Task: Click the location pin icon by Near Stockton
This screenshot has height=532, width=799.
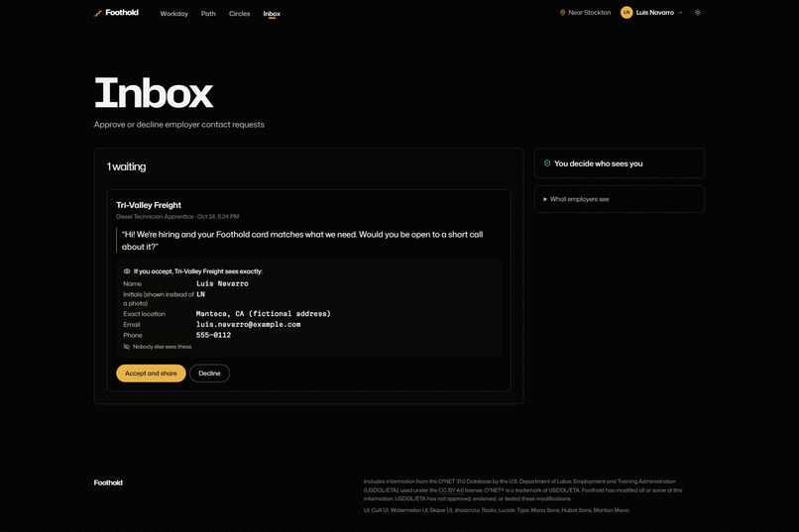Action: tap(562, 13)
